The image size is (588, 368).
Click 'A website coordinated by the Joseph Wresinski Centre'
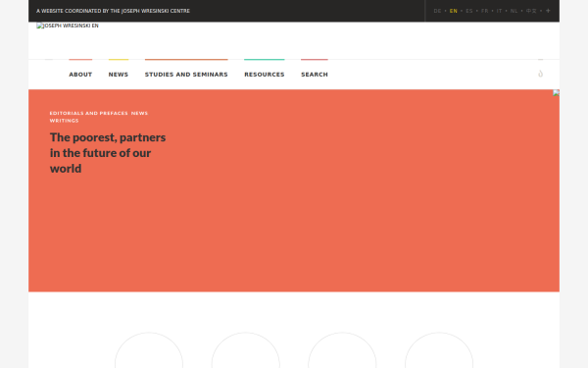pyautogui.click(x=113, y=11)
